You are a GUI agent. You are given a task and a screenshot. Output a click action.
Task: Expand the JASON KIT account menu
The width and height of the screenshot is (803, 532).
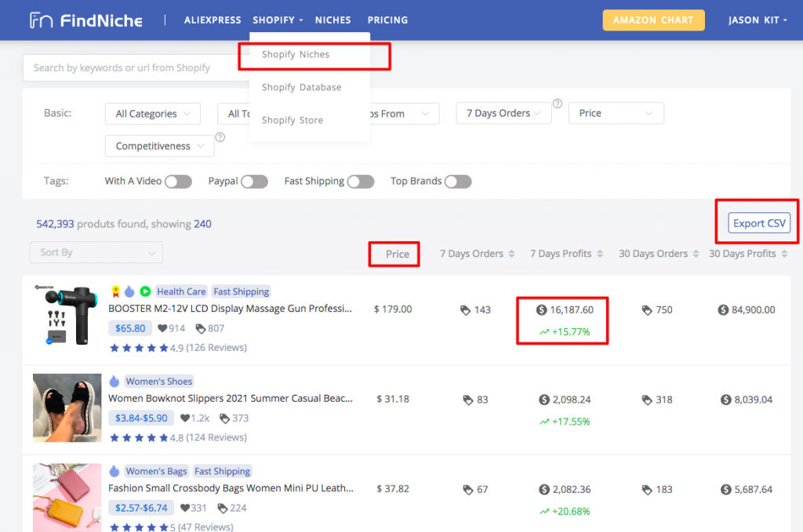coord(758,20)
